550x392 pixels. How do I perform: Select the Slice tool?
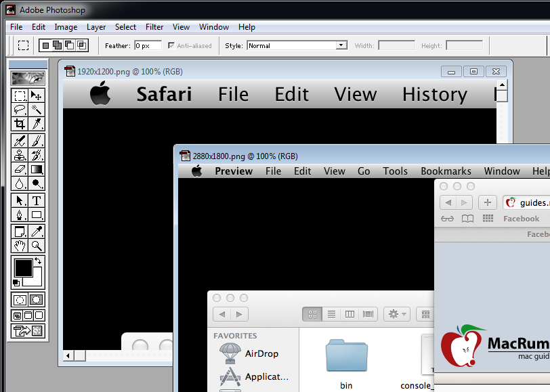(37, 123)
